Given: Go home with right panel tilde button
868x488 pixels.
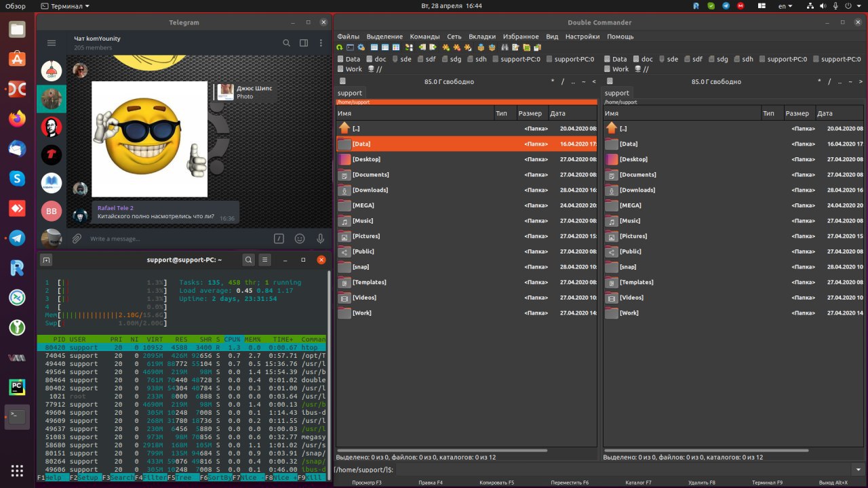Looking at the screenshot, I should (x=850, y=81).
